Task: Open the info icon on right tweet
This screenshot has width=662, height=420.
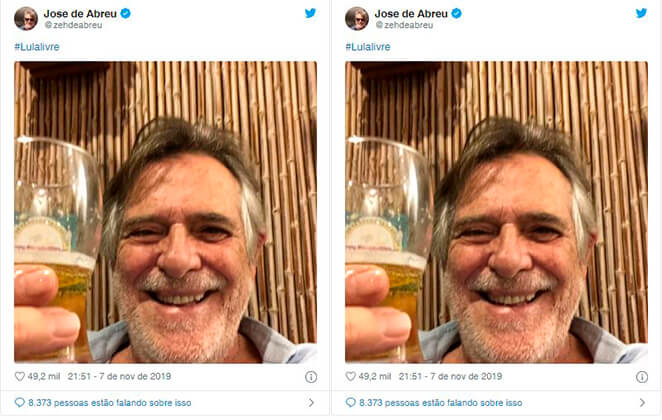Action: pos(641,377)
